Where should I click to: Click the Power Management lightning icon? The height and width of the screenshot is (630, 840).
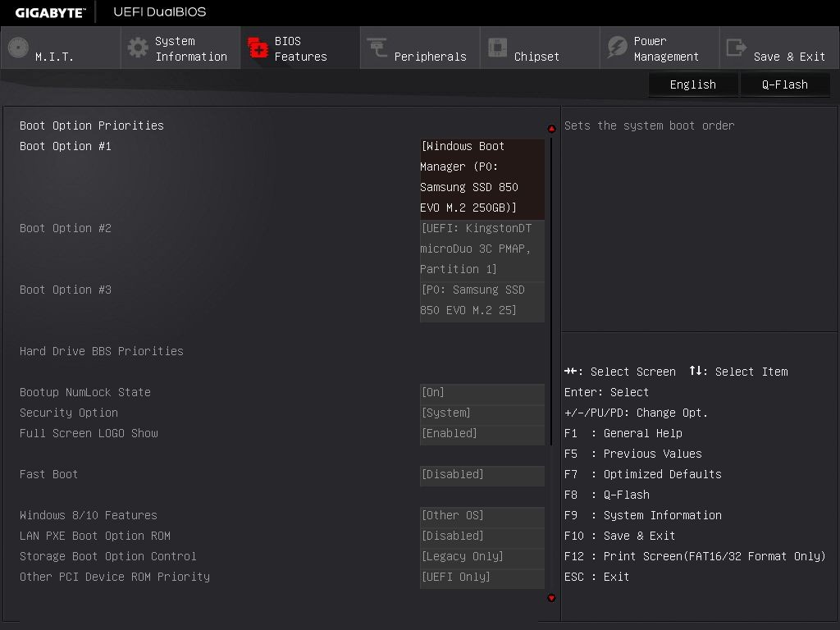click(x=617, y=48)
